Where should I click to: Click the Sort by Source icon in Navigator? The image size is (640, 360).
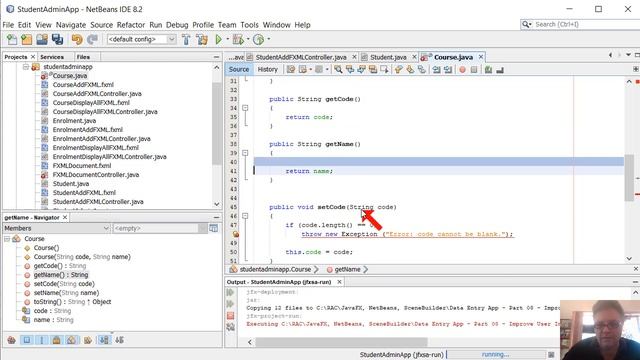pos(119,340)
